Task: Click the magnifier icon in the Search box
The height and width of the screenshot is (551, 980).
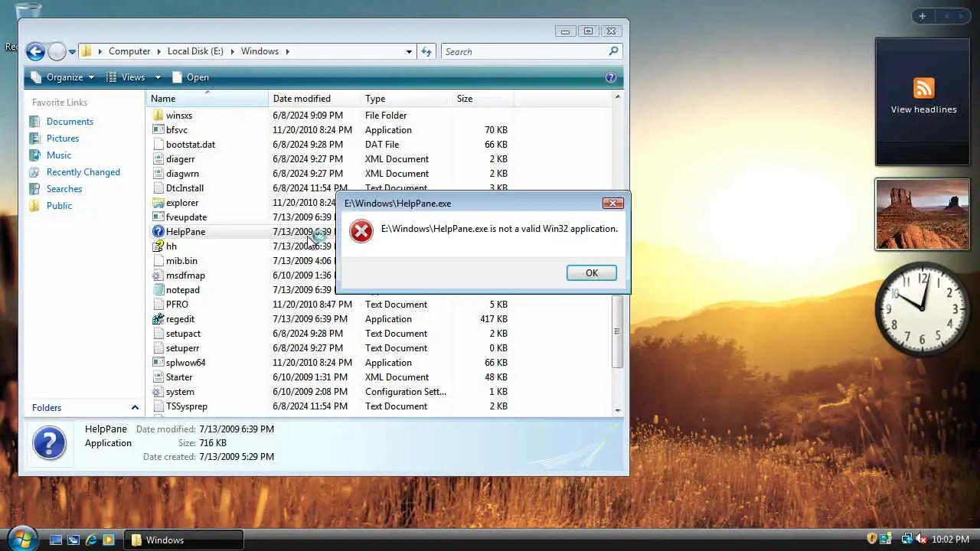Action: 613,51
